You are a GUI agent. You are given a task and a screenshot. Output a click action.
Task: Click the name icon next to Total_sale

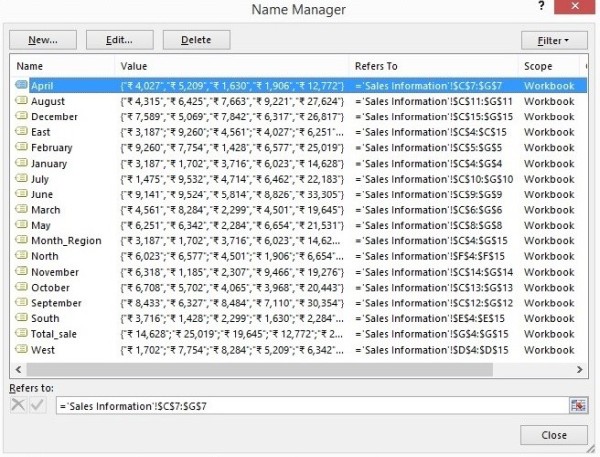point(22,334)
